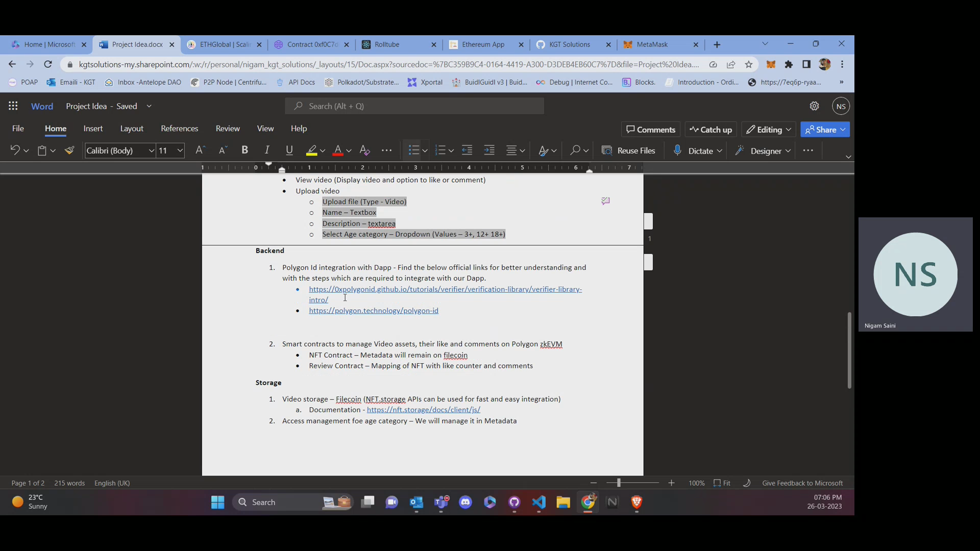Click the Undo icon

[15, 151]
